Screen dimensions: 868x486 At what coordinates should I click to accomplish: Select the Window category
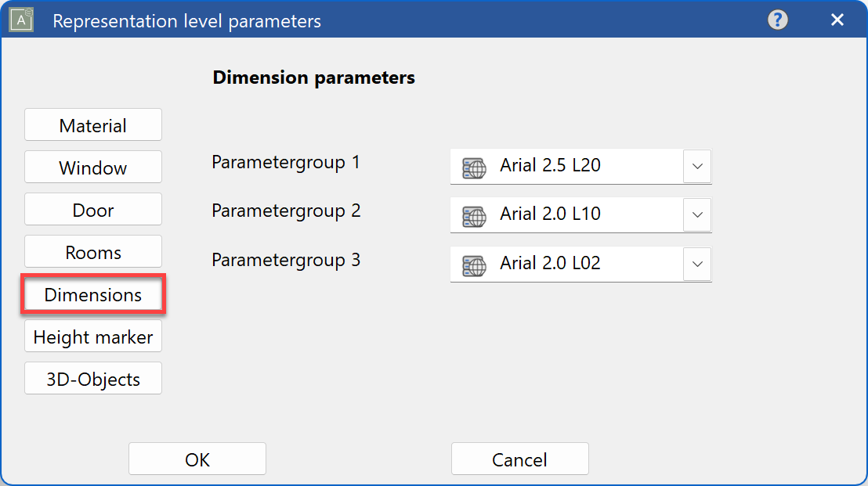(92, 167)
